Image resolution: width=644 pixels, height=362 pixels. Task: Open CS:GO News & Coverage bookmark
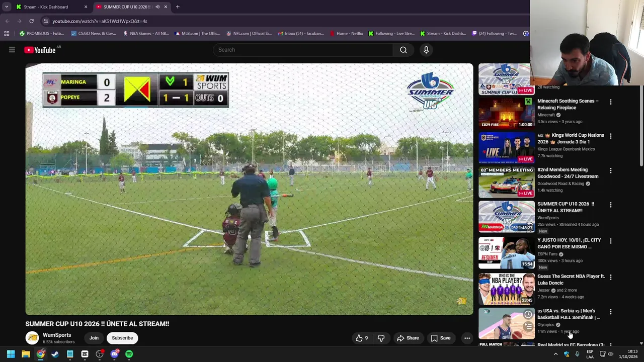click(x=94, y=34)
